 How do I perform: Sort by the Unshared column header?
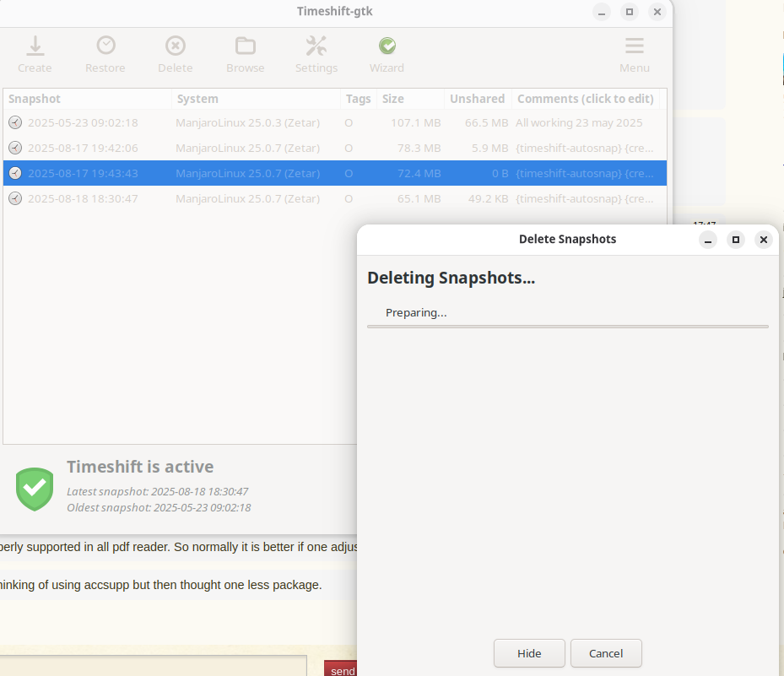(x=478, y=99)
